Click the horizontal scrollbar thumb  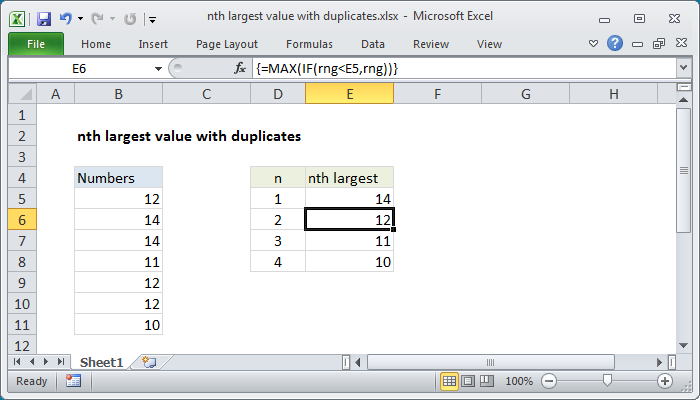tap(491, 362)
